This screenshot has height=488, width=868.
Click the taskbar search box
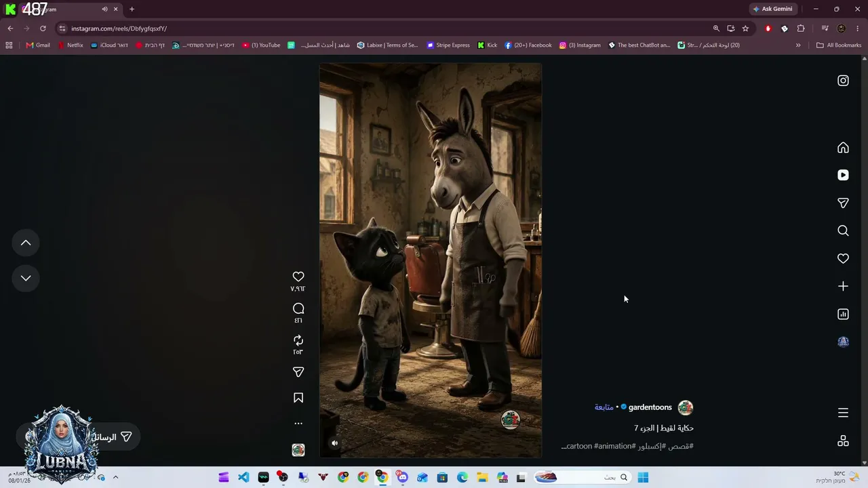tap(583, 477)
